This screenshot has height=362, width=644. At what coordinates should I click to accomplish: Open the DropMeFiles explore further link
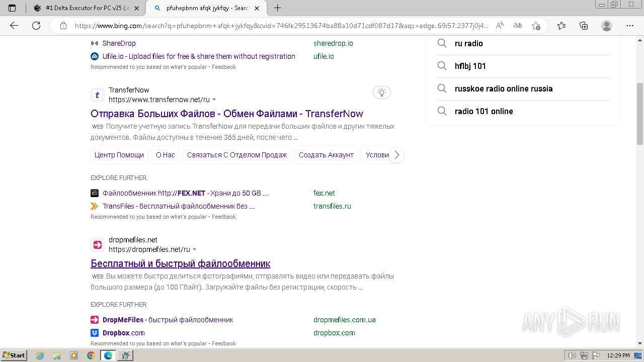click(x=168, y=320)
